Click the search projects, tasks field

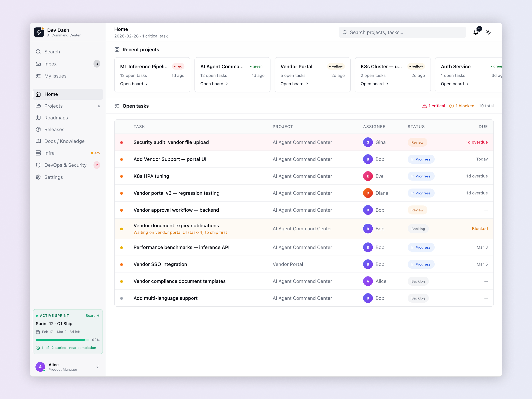[x=402, y=32]
